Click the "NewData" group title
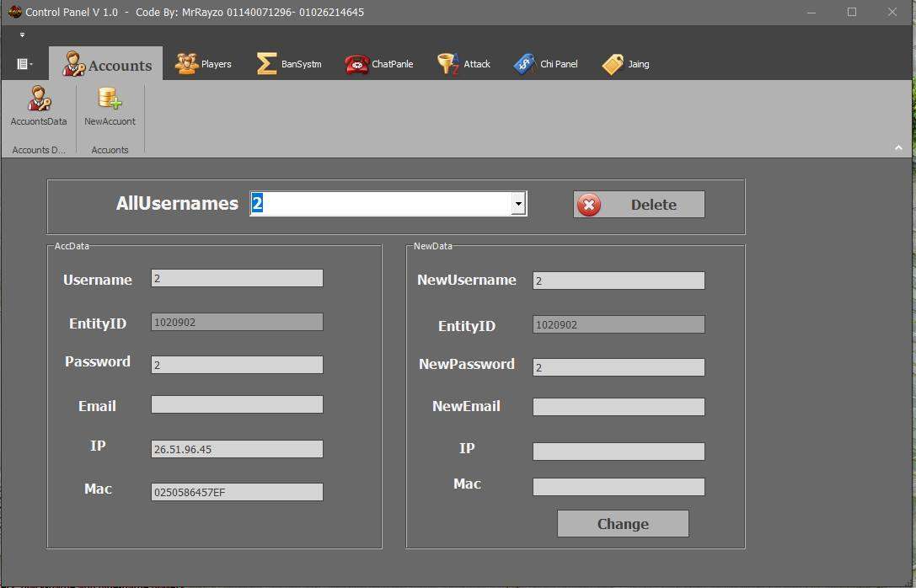 pos(433,246)
